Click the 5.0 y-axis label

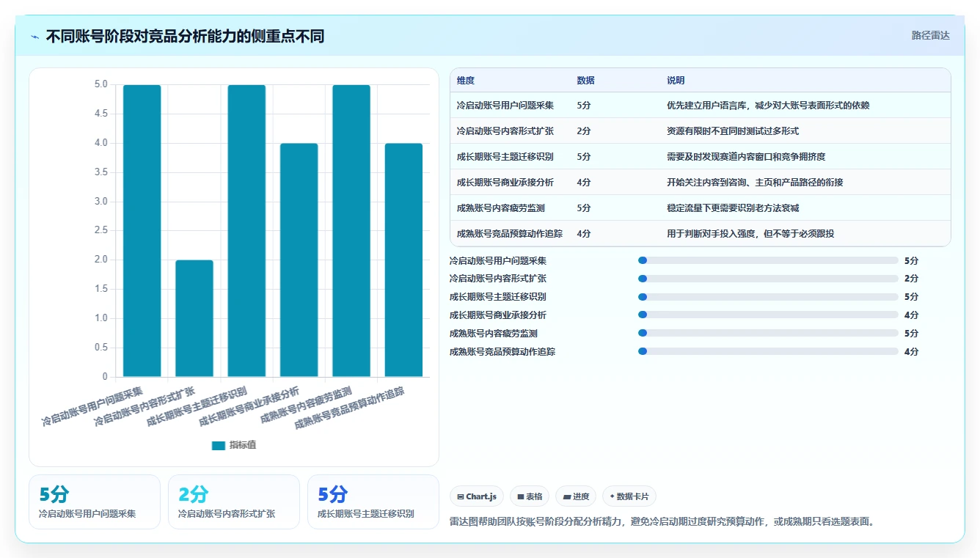(101, 84)
